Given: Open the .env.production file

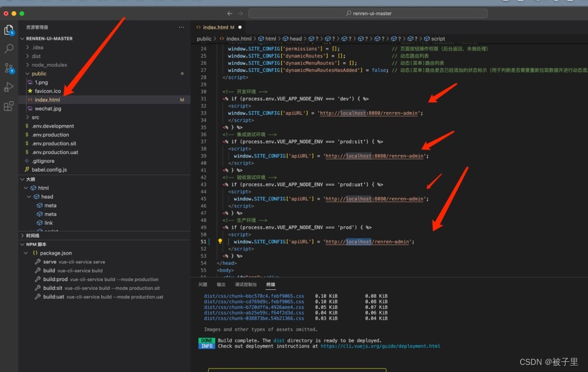Looking at the screenshot, I should pos(50,135).
